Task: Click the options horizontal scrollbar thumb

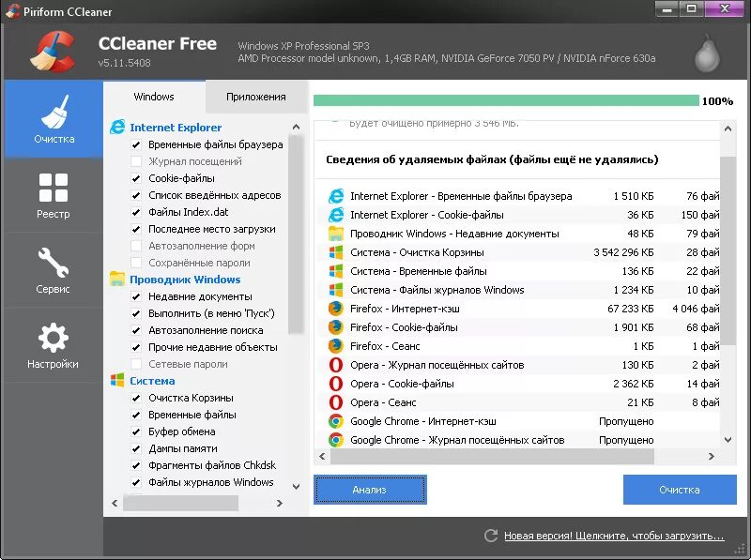Action: point(180,503)
